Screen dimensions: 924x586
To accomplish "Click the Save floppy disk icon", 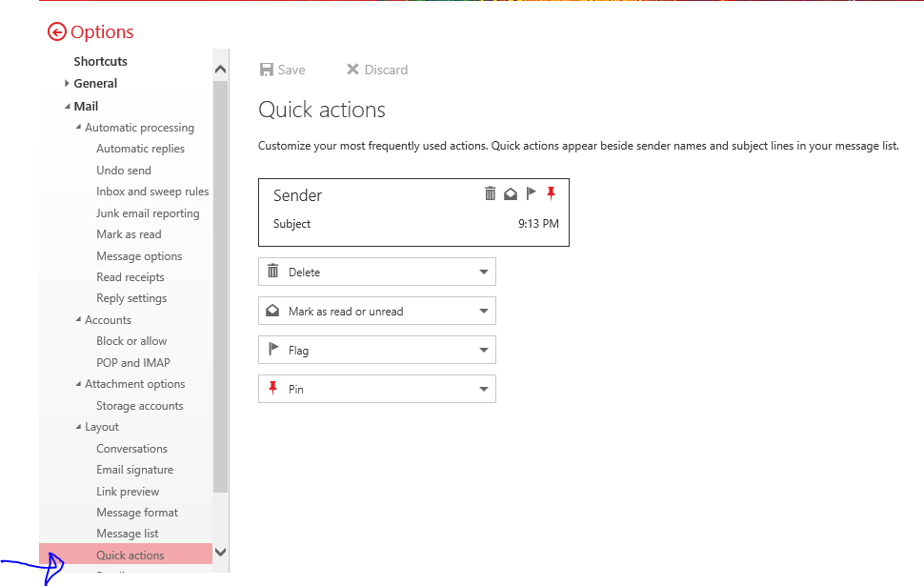I will 267,70.
